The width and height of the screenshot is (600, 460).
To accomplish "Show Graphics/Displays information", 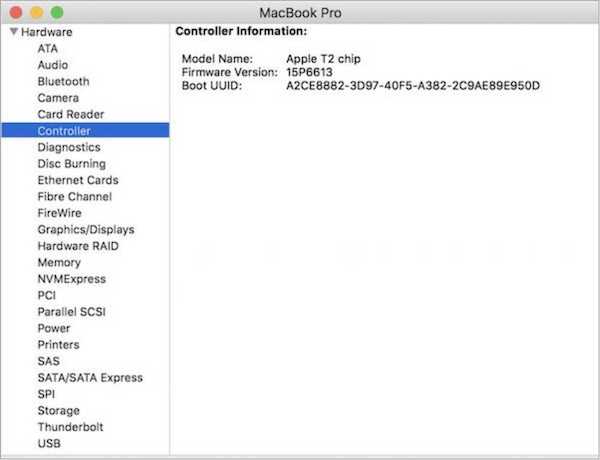I will (86, 230).
